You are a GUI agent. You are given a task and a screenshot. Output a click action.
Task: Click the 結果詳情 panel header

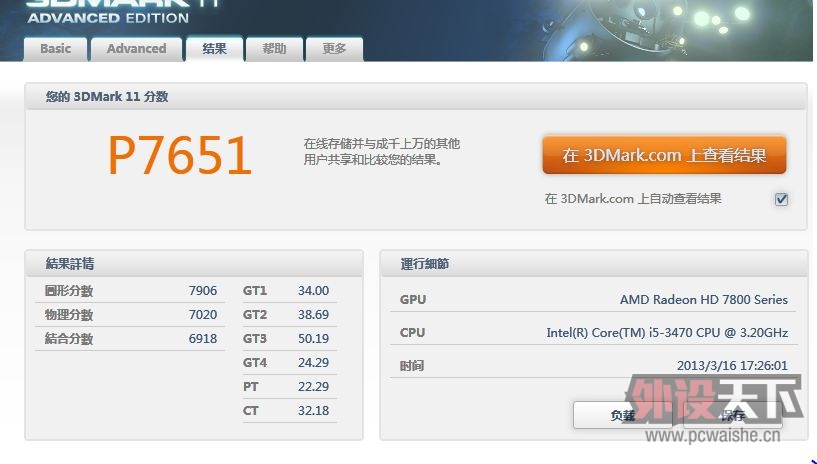(194, 264)
